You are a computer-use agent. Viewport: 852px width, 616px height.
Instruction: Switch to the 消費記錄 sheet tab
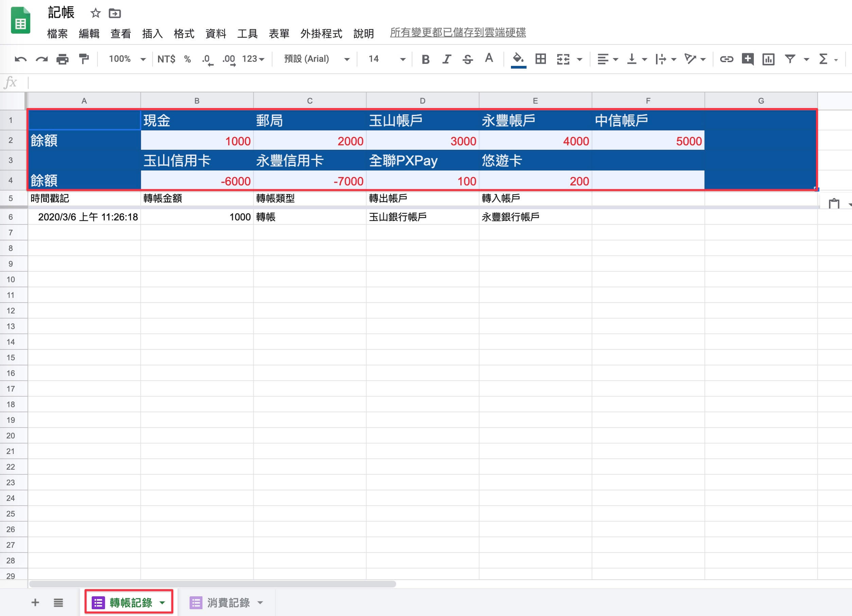pos(228,602)
